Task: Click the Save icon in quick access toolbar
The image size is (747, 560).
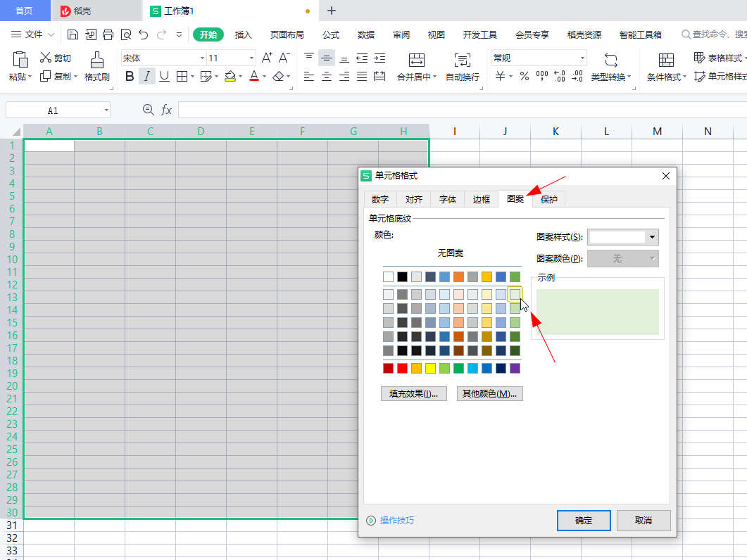Action: point(73,34)
